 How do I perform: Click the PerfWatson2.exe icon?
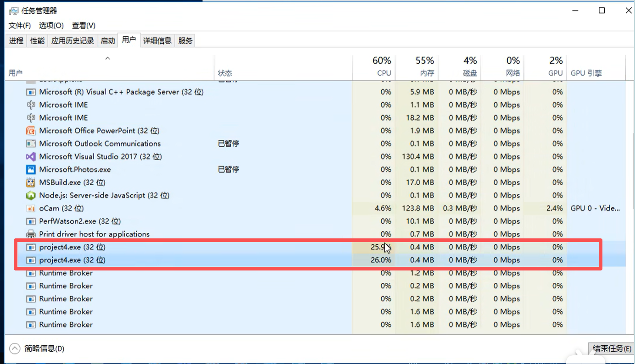(31, 221)
